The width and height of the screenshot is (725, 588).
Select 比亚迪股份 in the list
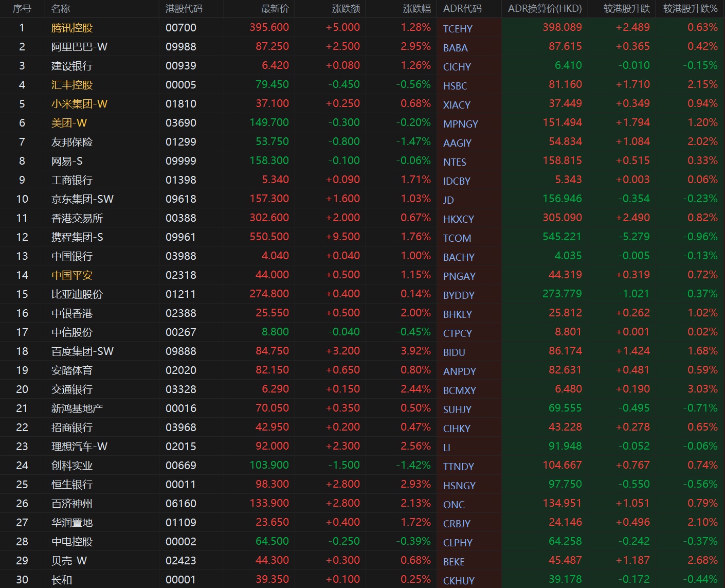point(77,294)
